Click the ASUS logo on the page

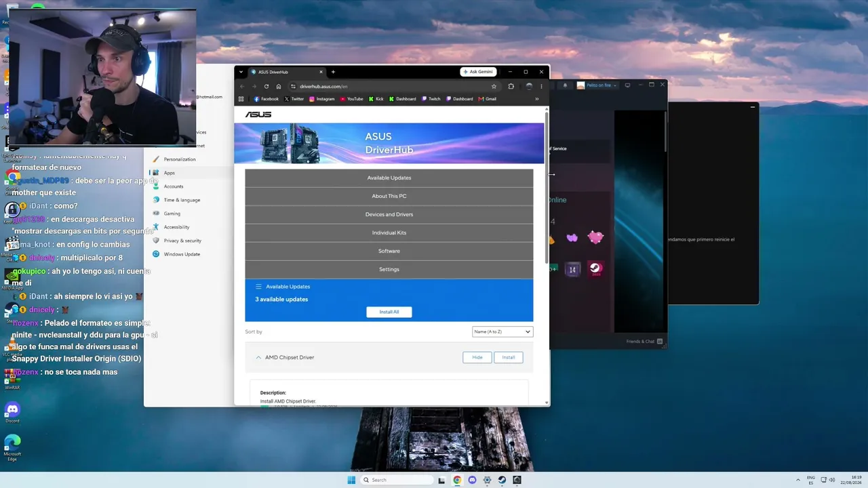click(x=258, y=115)
